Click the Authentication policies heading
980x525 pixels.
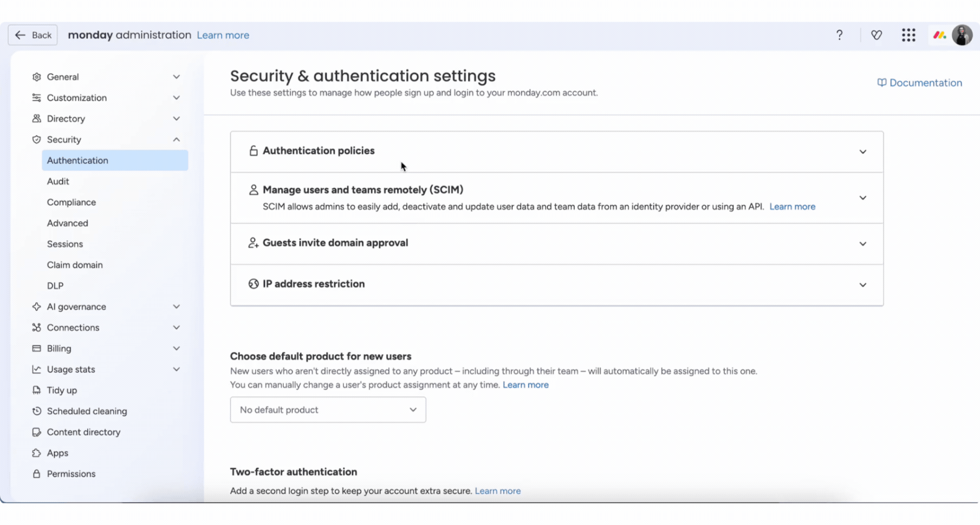click(x=319, y=151)
